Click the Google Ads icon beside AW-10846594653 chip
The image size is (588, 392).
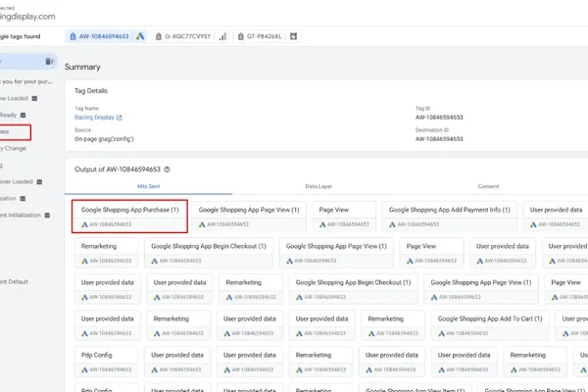pyautogui.click(x=140, y=36)
